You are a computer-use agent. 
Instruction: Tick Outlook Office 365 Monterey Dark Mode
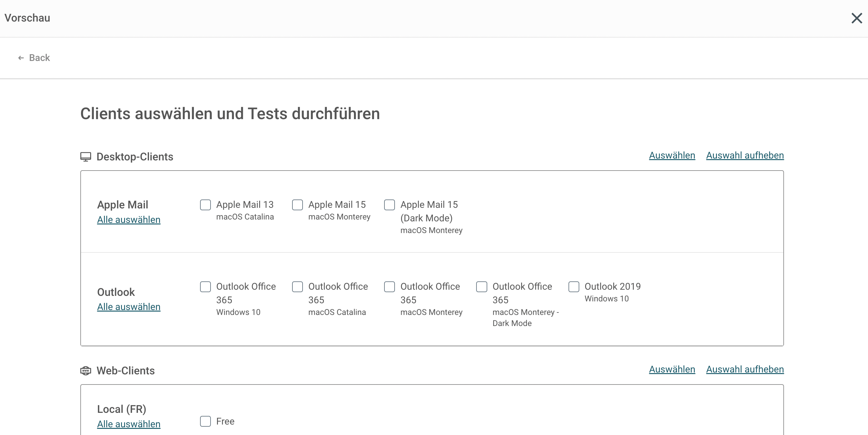481,287
